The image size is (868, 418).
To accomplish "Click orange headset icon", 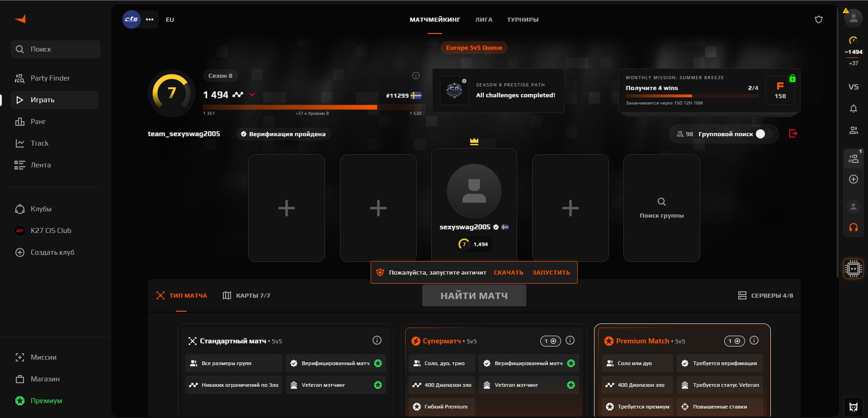I will coord(854,228).
